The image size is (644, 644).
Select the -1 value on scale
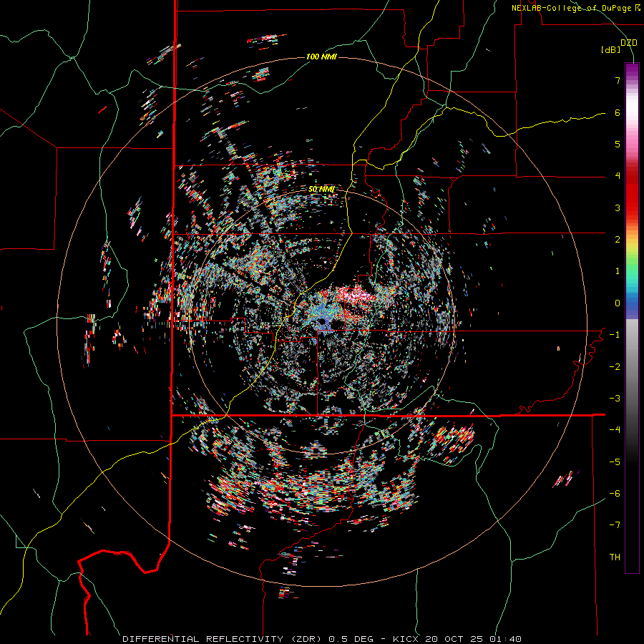click(x=615, y=335)
